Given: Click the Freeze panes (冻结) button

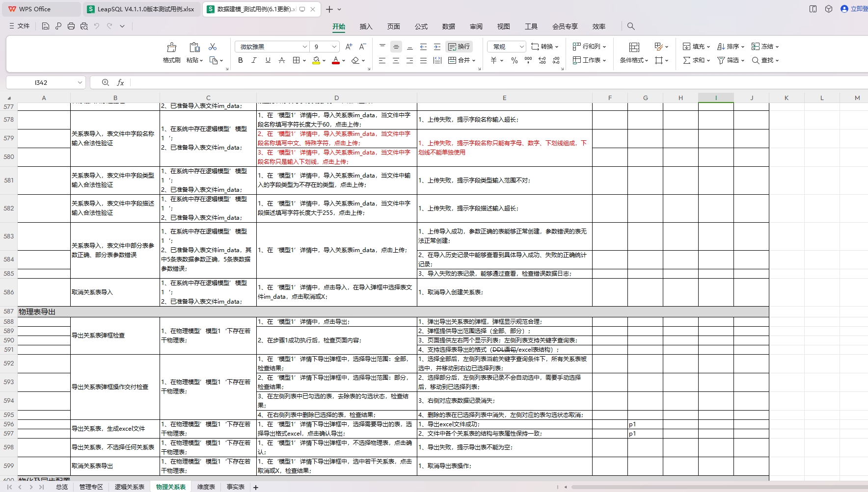Looking at the screenshot, I should pos(765,47).
